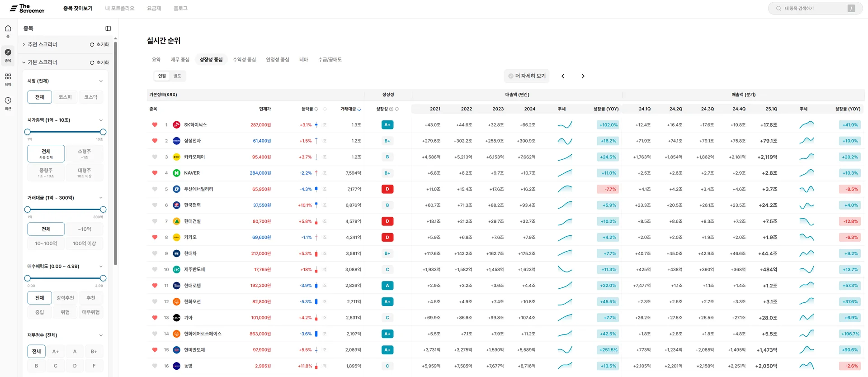Click The Screener logo

[x=27, y=8]
